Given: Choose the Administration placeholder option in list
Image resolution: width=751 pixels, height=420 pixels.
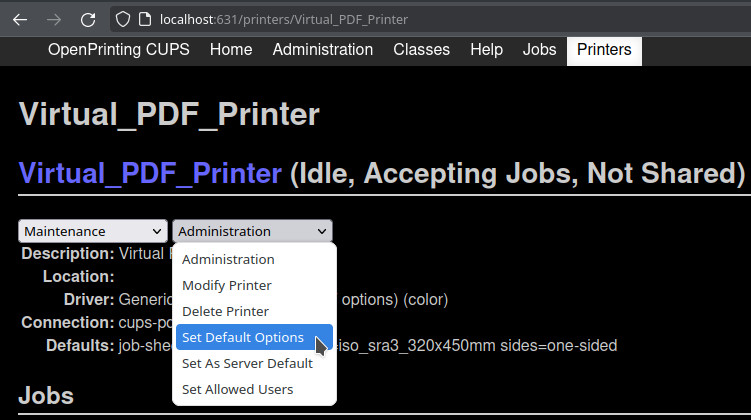Looking at the screenshot, I should [254, 260].
